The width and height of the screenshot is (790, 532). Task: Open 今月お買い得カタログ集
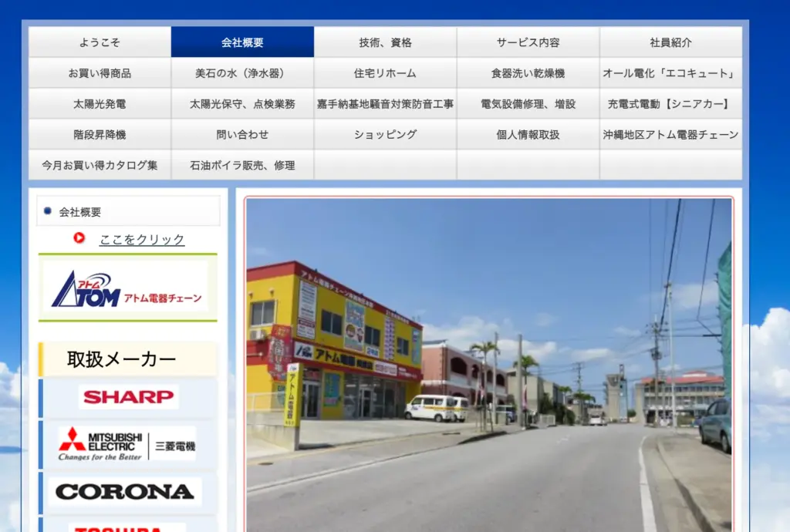pyautogui.click(x=101, y=165)
